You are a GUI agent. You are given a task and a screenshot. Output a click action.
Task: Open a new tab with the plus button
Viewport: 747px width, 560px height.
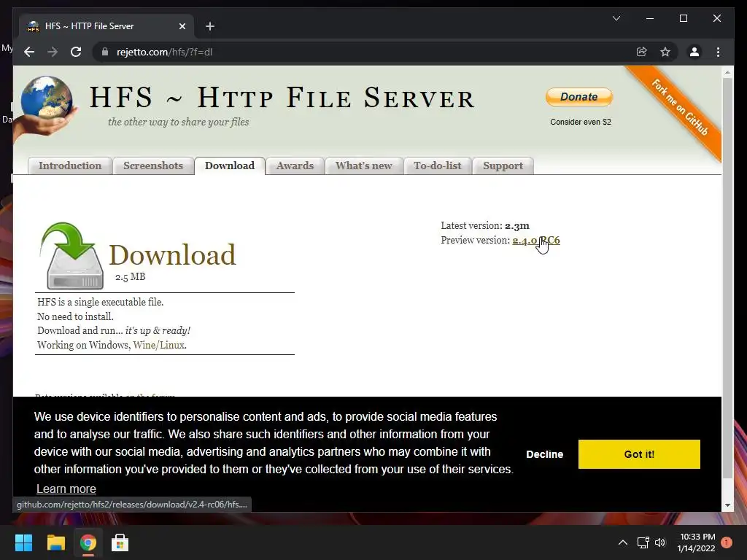pos(210,26)
